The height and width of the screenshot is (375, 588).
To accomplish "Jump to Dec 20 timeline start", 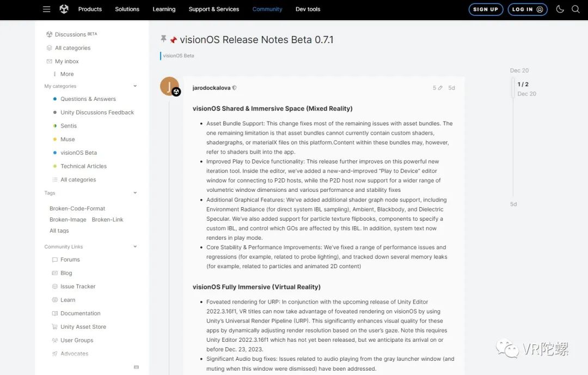I will click(519, 70).
